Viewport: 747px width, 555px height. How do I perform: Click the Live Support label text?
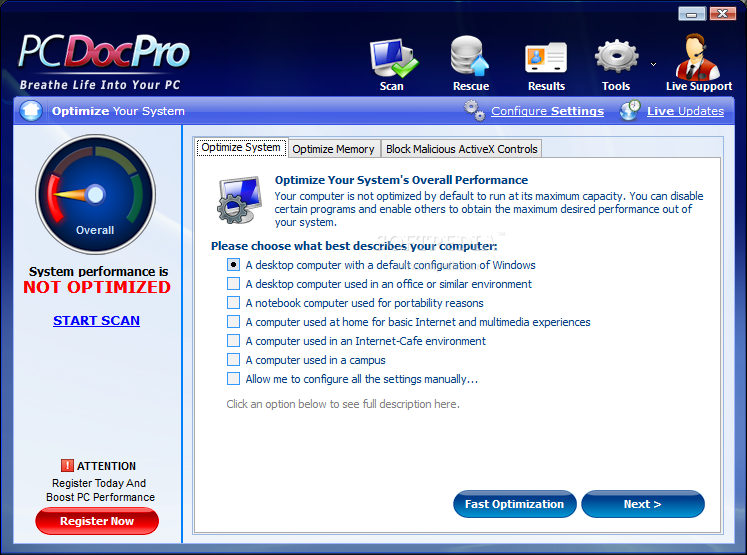point(699,86)
